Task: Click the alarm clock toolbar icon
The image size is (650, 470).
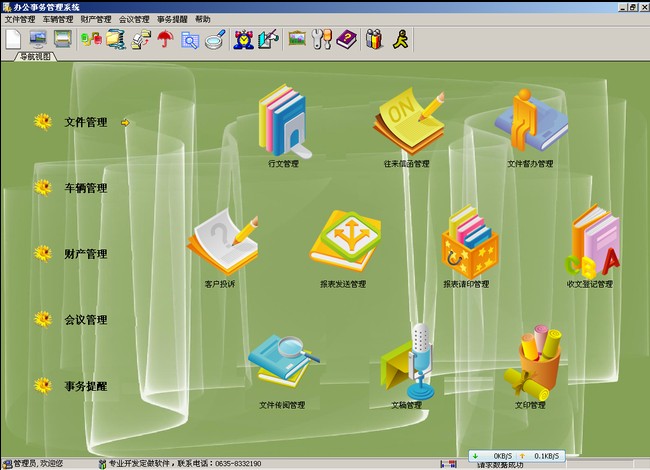Action: [x=242, y=40]
